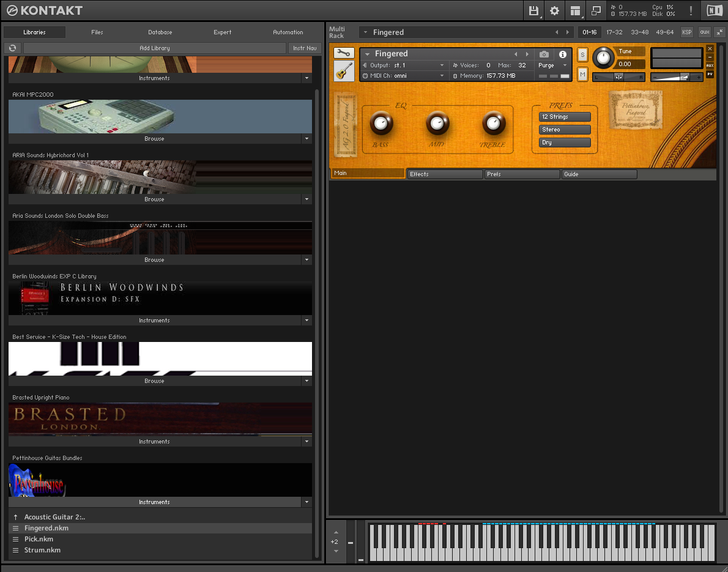Browse the AKAI MPC2000 library
The width and height of the screenshot is (728, 572).
click(155, 139)
